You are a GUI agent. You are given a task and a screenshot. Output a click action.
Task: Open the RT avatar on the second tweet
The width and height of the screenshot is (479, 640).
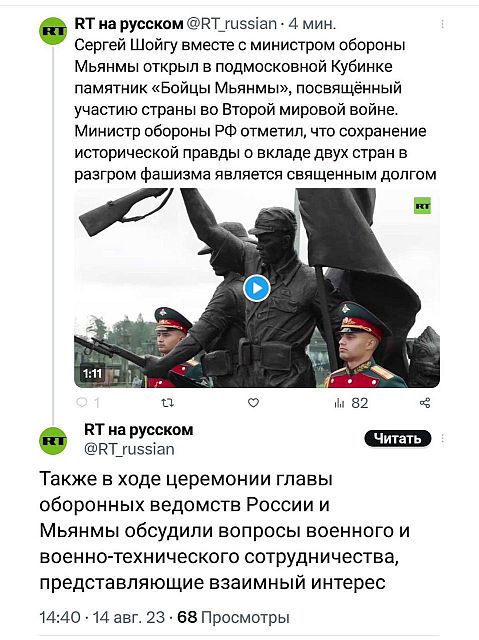point(53,440)
